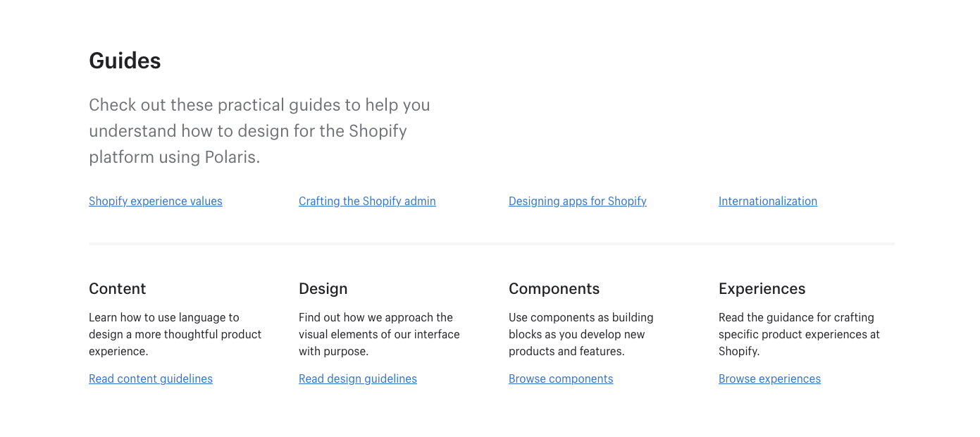Select the Design section heading
Screen dimensions: 980x437
pyautogui.click(x=323, y=288)
